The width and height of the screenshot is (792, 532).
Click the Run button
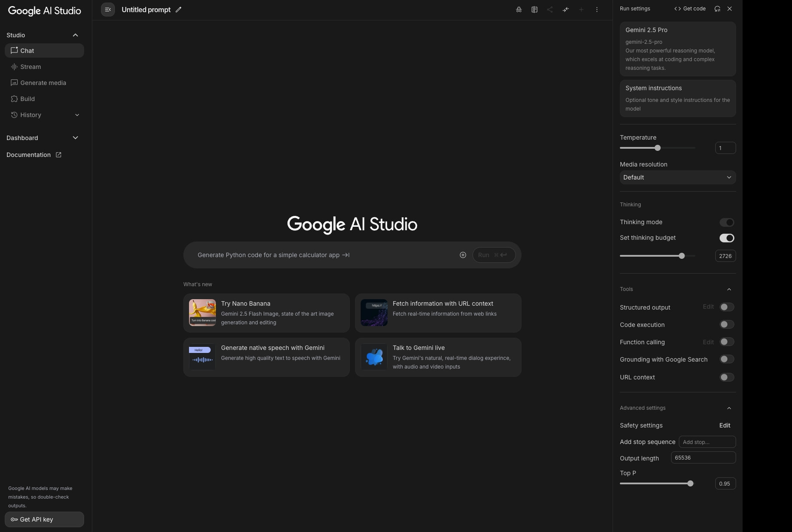[x=494, y=255]
